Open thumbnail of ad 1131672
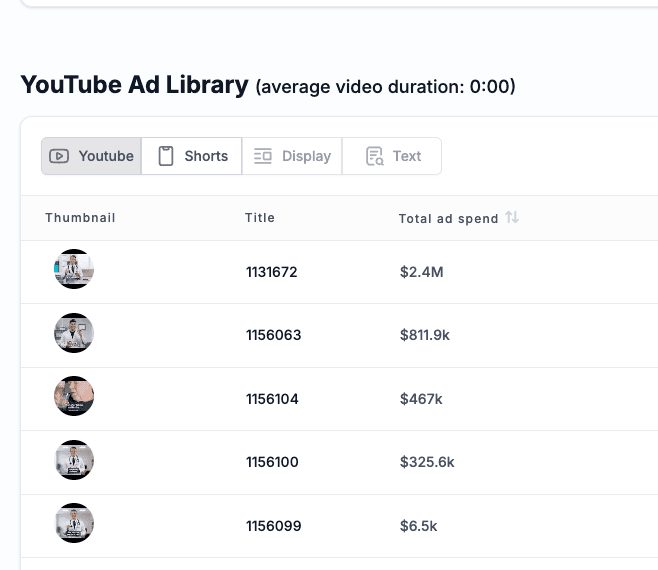The height and width of the screenshot is (570, 658). tap(74, 269)
